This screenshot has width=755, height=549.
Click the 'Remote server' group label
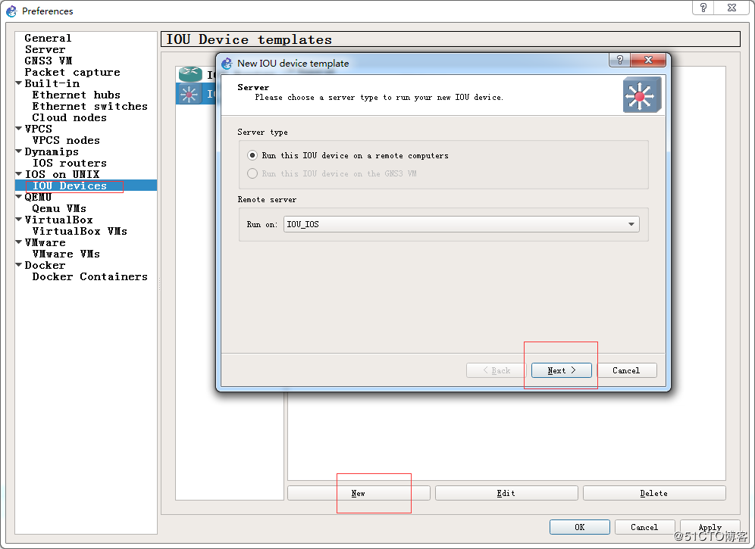pos(267,199)
